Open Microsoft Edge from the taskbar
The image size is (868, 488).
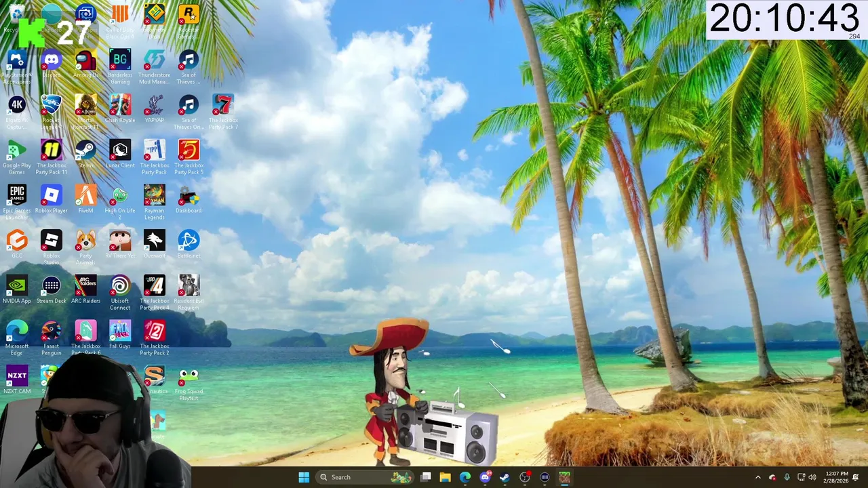(465, 477)
